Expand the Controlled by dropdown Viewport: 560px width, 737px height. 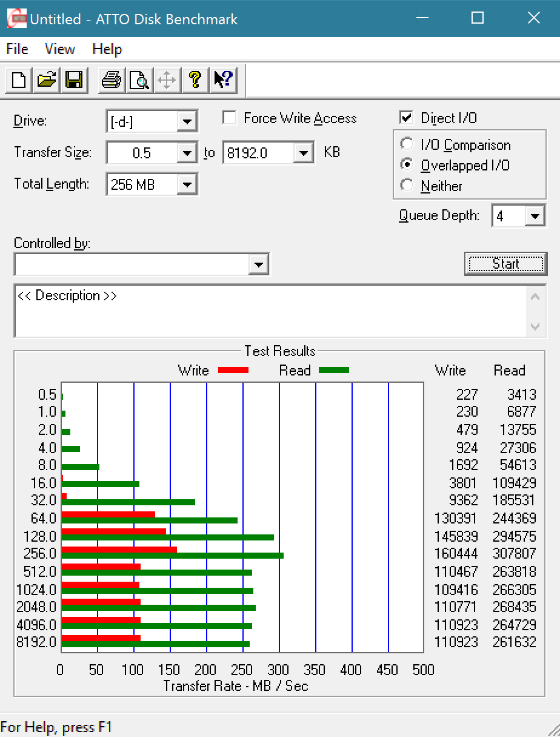tap(259, 264)
